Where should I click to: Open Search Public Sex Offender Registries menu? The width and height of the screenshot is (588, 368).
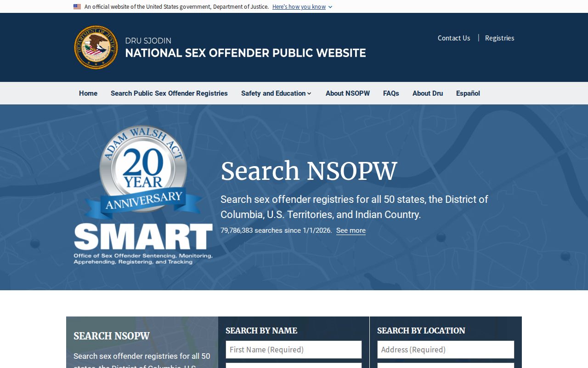[x=169, y=93]
